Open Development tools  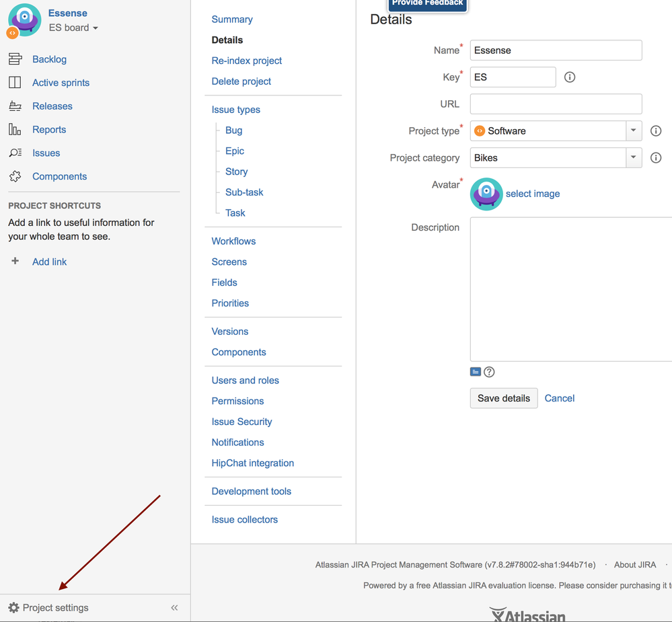251,492
